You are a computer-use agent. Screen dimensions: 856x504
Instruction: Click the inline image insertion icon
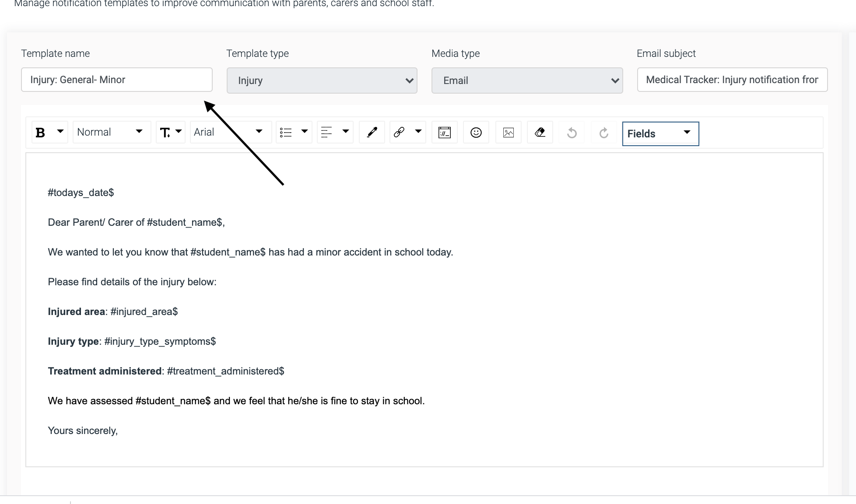[x=509, y=131]
